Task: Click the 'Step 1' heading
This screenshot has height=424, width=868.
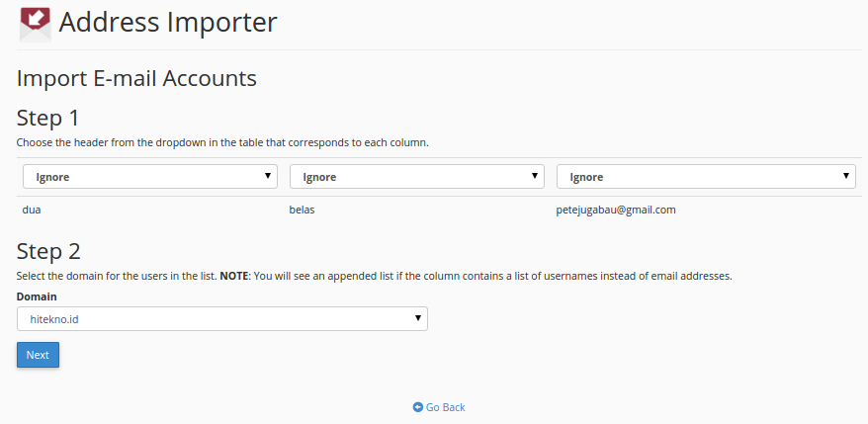Action: [x=48, y=118]
